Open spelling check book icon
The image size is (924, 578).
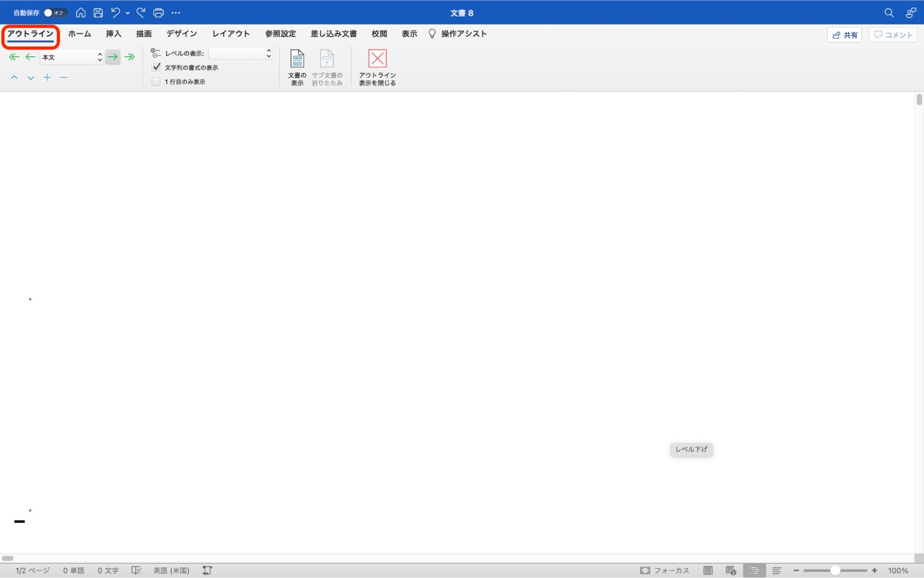[x=136, y=571]
